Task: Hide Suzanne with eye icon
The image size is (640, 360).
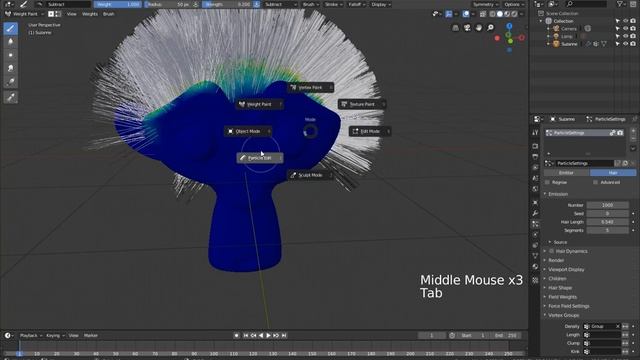Action: 625,44
